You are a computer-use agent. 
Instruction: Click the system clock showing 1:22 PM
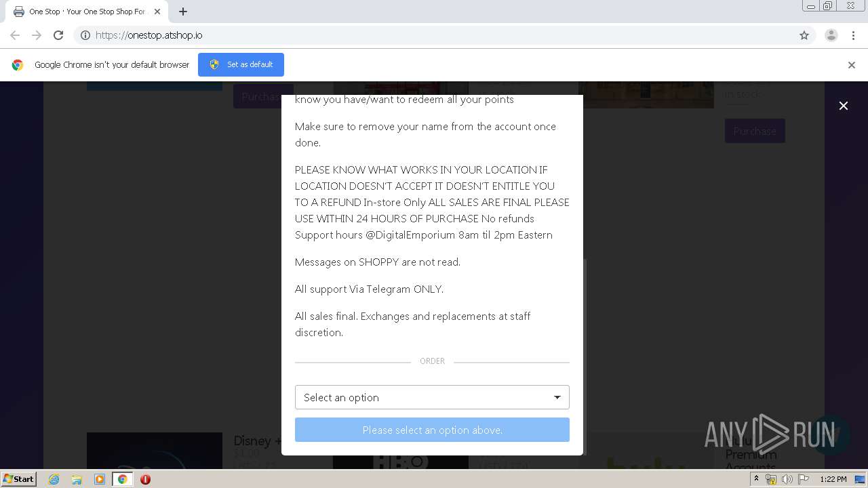tap(833, 479)
